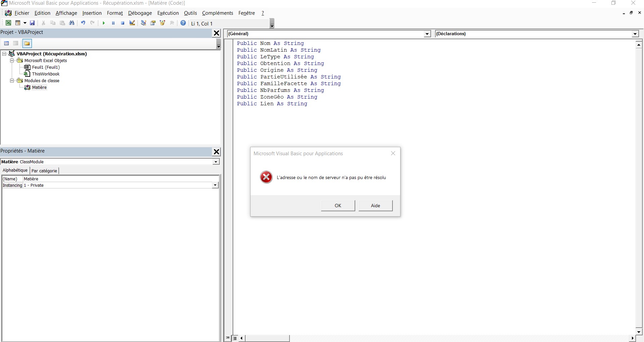Open the Affichage menu
This screenshot has height=342, width=644.
[66, 13]
